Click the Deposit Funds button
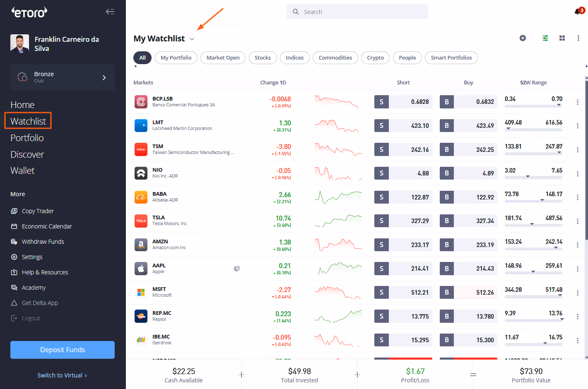This screenshot has height=389, width=588. point(63,350)
